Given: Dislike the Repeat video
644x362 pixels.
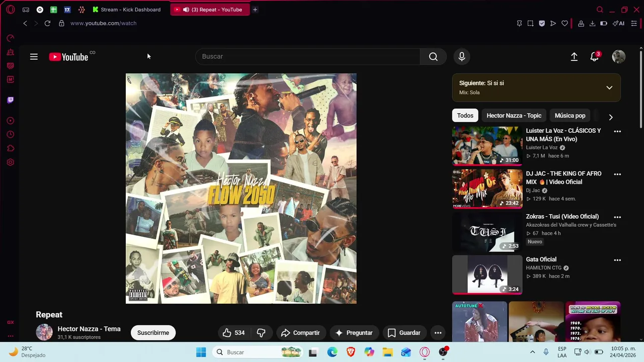Looking at the screenshot, I should pos(261,333).
